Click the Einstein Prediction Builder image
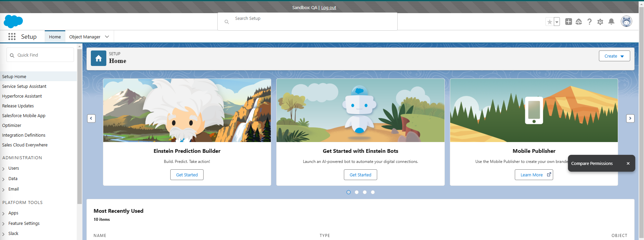 [x=187, y=110]
